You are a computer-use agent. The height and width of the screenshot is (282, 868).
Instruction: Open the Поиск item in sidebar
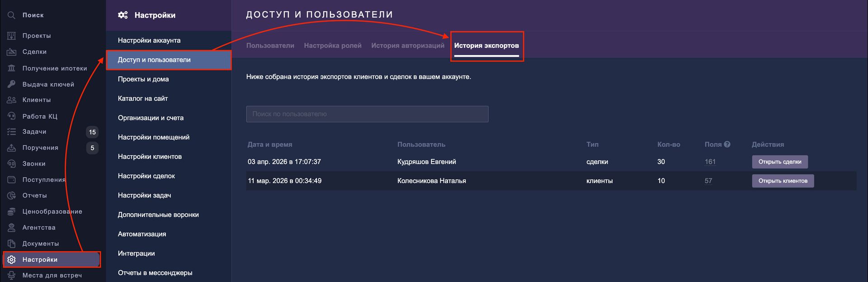[x=33, y=15]
